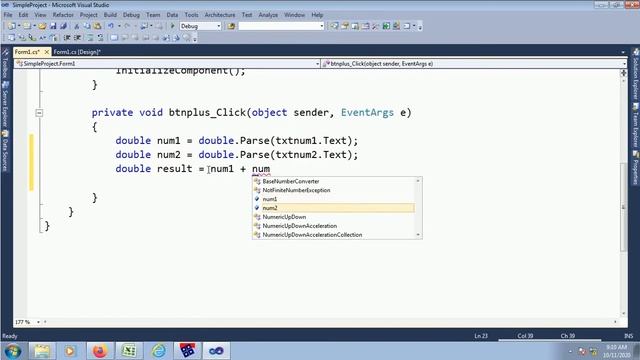
Task: Close the Form1.cs tab
Action: pyautogui.click(x=47, y=52)
